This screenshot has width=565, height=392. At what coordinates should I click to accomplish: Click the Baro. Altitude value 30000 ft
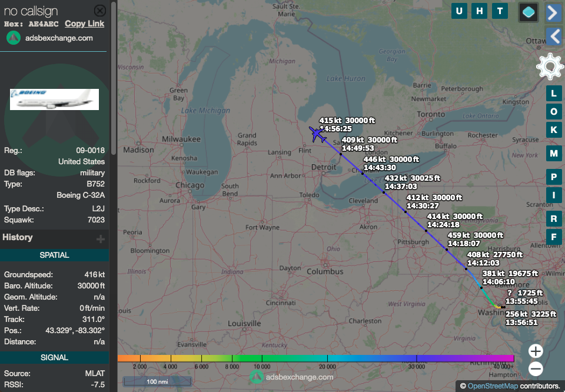pyautogui.click(x=91, y=285)
